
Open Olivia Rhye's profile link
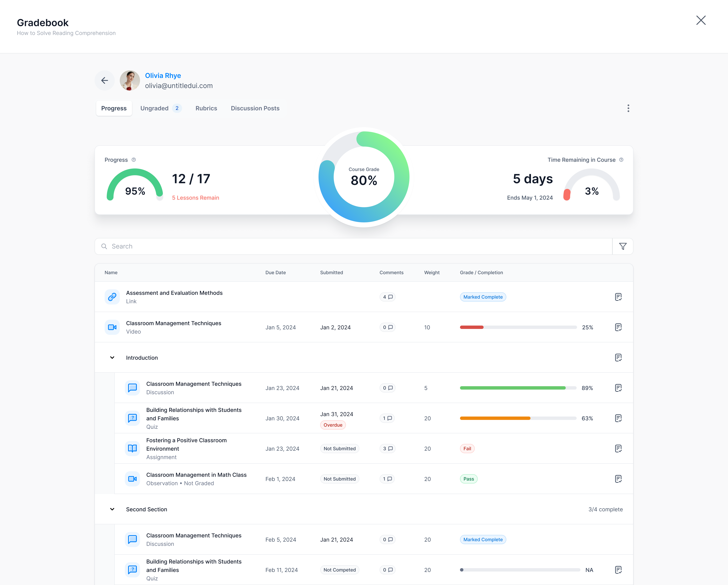coord(163,76)
